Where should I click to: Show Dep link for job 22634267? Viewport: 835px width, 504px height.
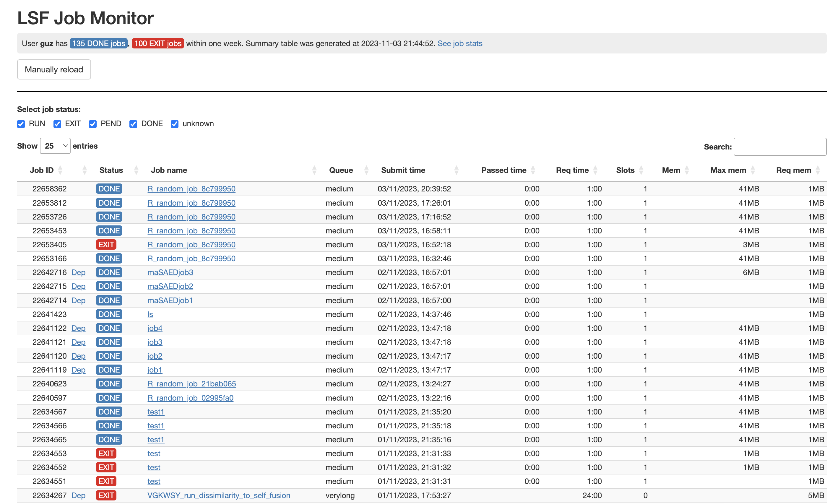[x=78, y=495]
